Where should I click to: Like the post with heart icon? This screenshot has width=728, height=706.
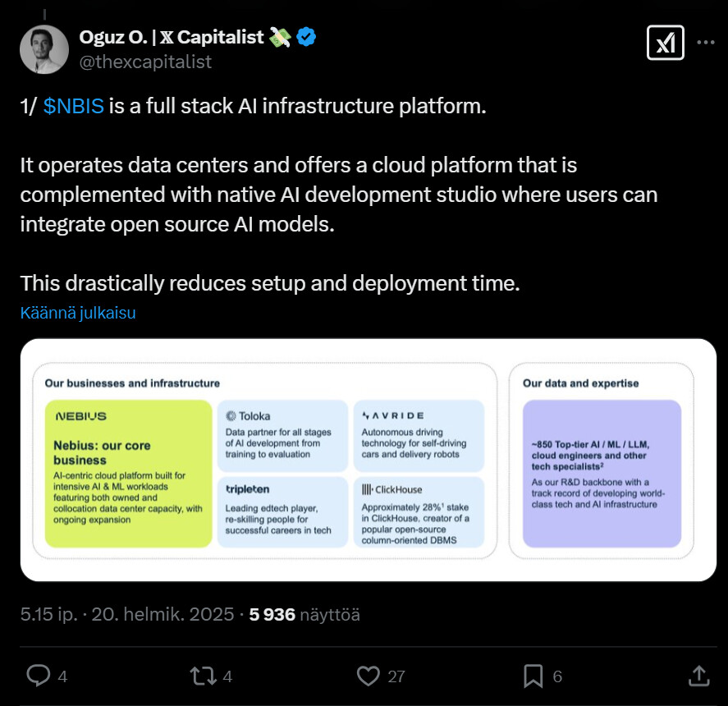point(369,675)
